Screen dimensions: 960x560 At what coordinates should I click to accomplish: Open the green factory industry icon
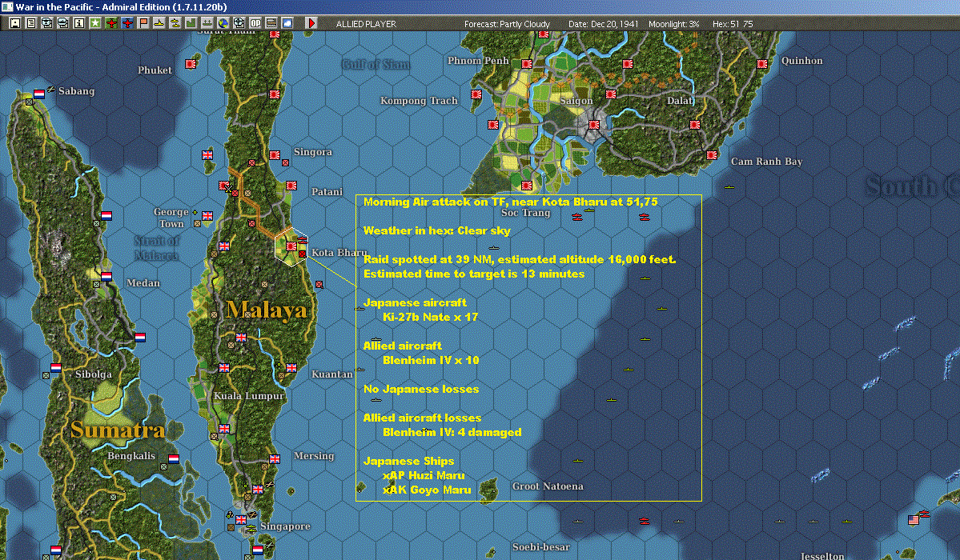tap(191, 23)
